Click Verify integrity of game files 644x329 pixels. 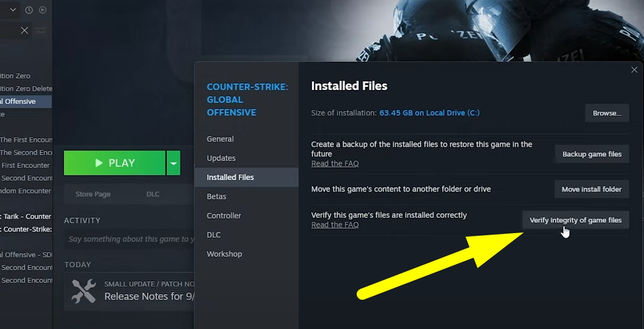[x=576, y=220]
